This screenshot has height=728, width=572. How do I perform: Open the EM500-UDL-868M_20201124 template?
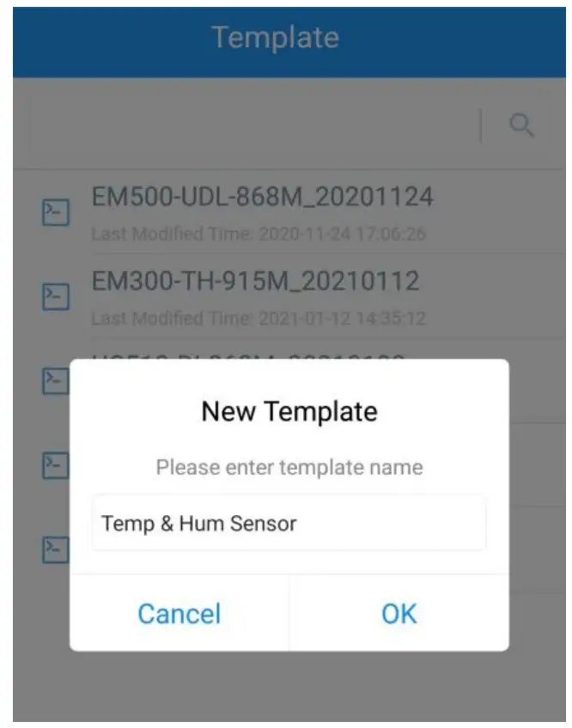263,197
